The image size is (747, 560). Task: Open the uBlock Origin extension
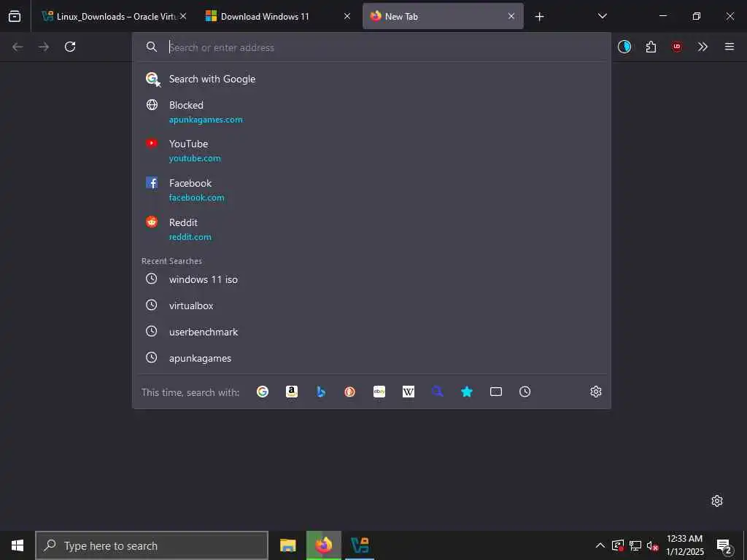[677, 47]
